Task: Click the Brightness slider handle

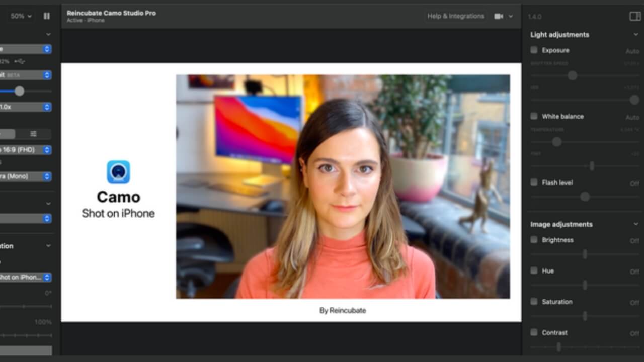Action: [585, 254]
